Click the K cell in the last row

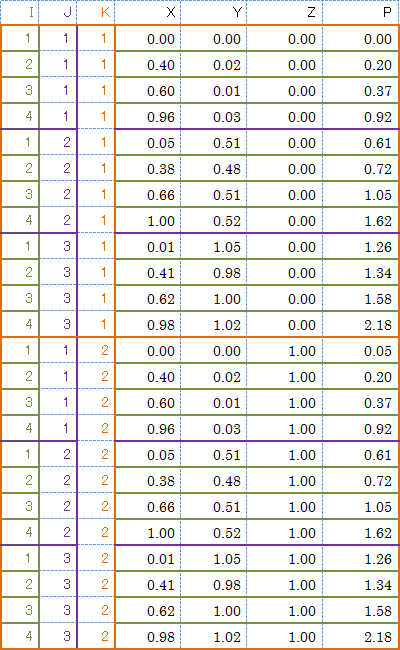tap(96, 636)
